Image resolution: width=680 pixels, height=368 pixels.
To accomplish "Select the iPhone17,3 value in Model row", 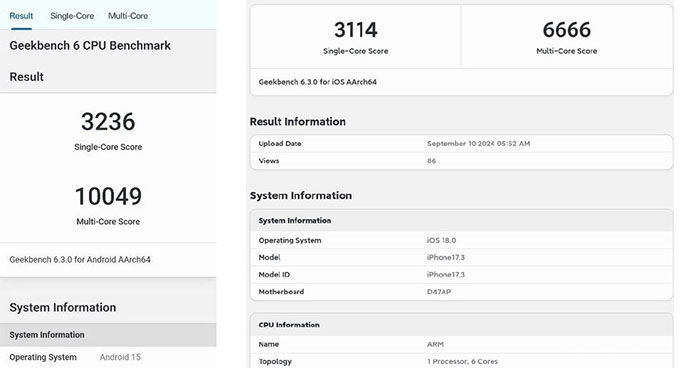I will point(445,257).
